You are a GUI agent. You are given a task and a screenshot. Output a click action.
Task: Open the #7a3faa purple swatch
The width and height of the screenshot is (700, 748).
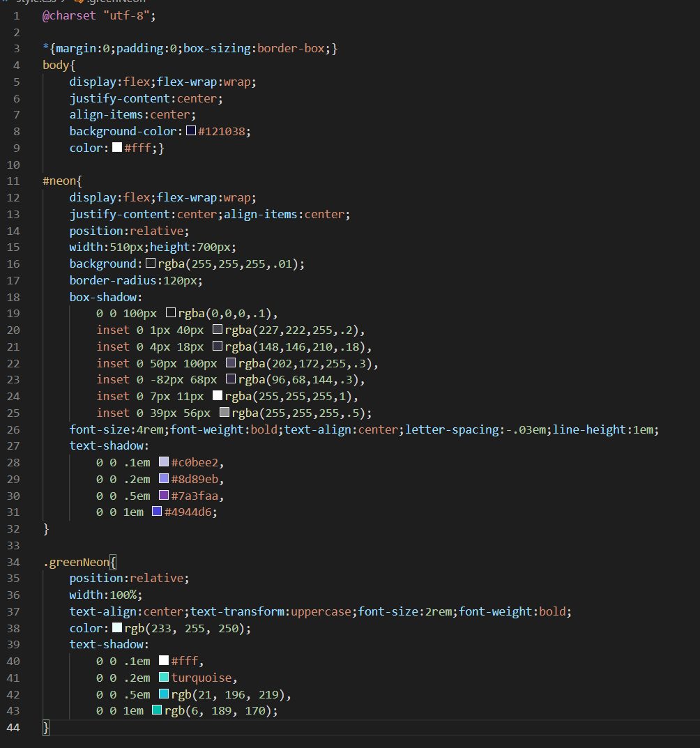pos(164,496)
